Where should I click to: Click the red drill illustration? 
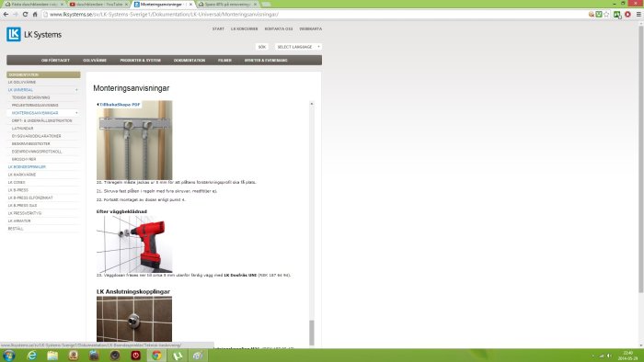pyautogui.click(x=134, y=243)
